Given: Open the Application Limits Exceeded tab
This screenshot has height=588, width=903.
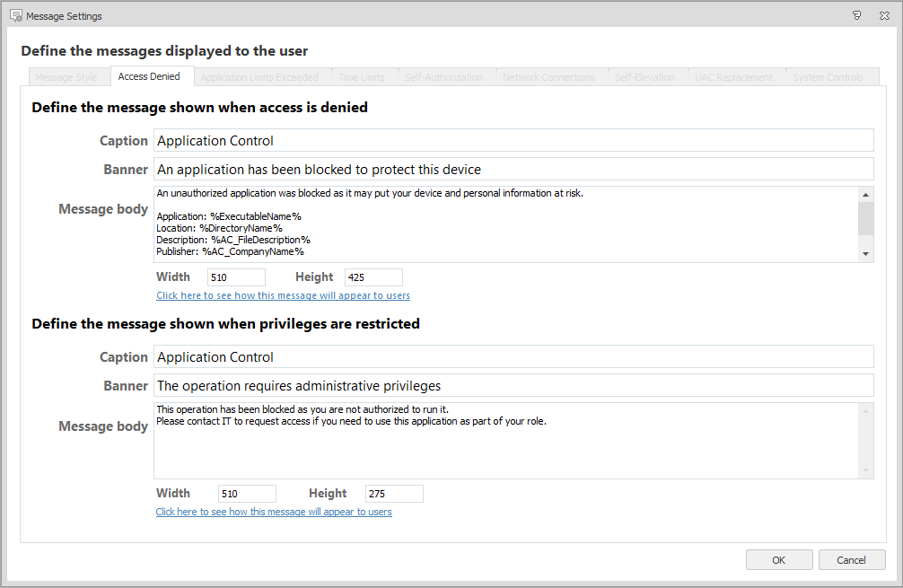Looking at the screenshot, I should coord(259,77).
